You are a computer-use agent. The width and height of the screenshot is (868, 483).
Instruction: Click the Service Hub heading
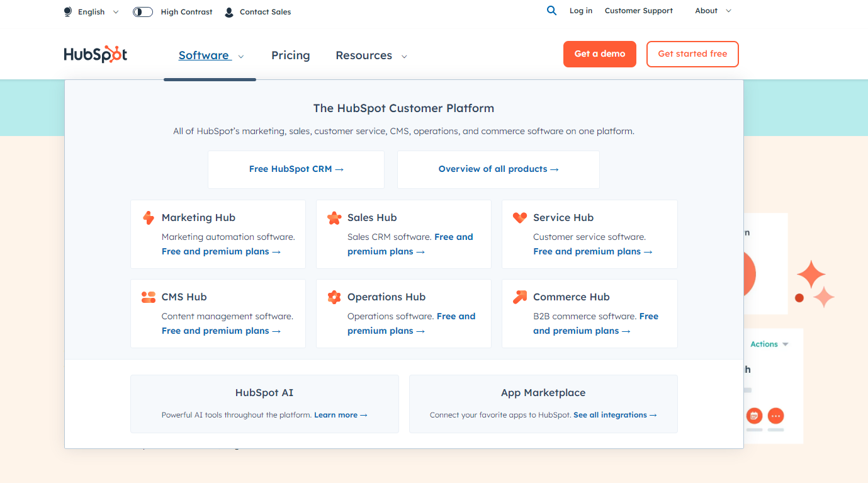point(563,218)
